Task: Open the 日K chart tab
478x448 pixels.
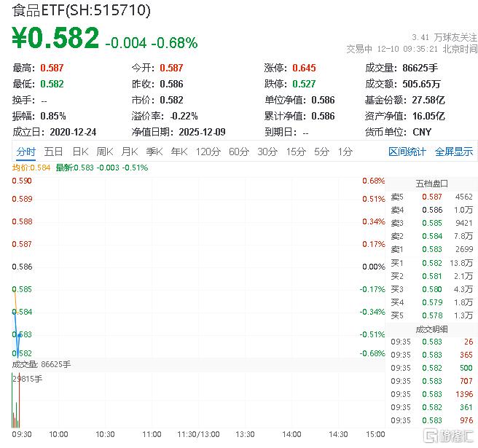Action: [80, 152]
